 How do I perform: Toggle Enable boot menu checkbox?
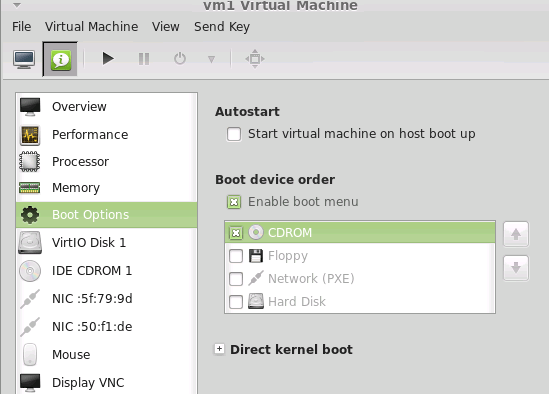[234, 202]
